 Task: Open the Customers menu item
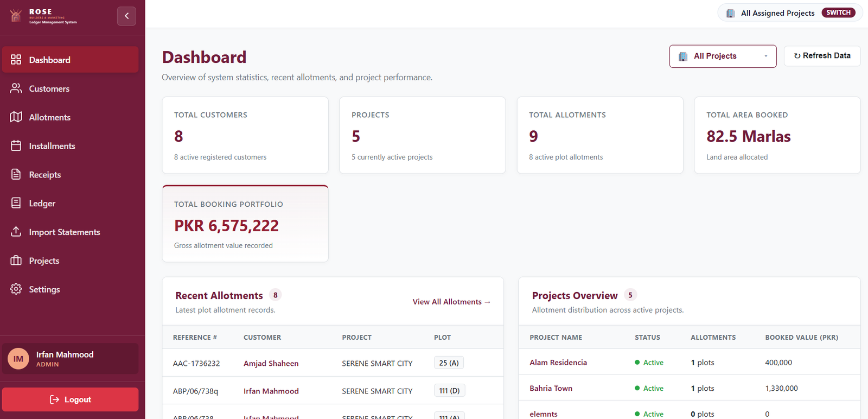[x=70, y=88]
